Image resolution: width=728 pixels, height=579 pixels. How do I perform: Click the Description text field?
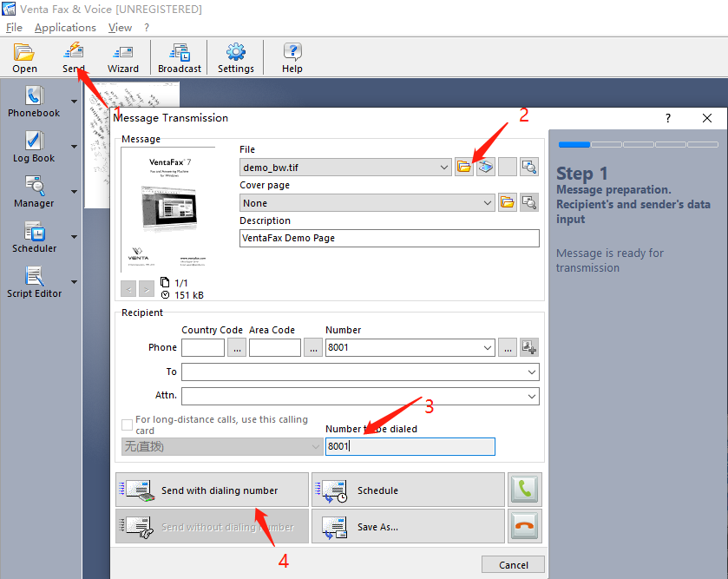coord(389,238)
